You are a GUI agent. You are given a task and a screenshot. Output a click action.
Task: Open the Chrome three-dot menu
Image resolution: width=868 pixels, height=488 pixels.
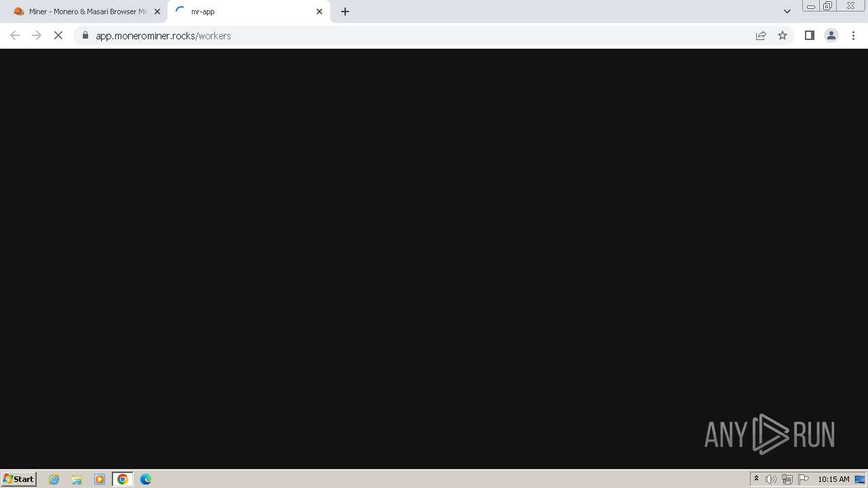pyautogui.click(x=853, y=35)
